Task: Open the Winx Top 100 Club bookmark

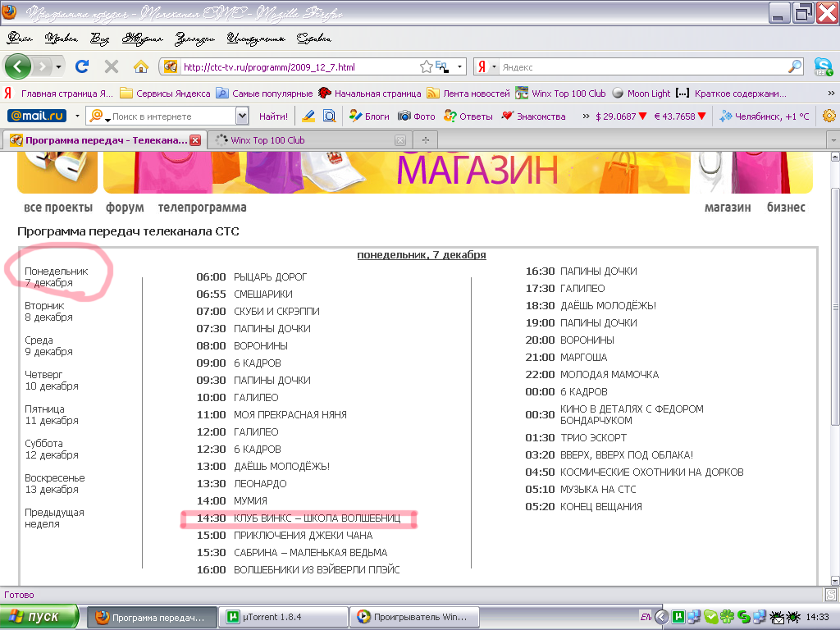Action: point(560,94)
